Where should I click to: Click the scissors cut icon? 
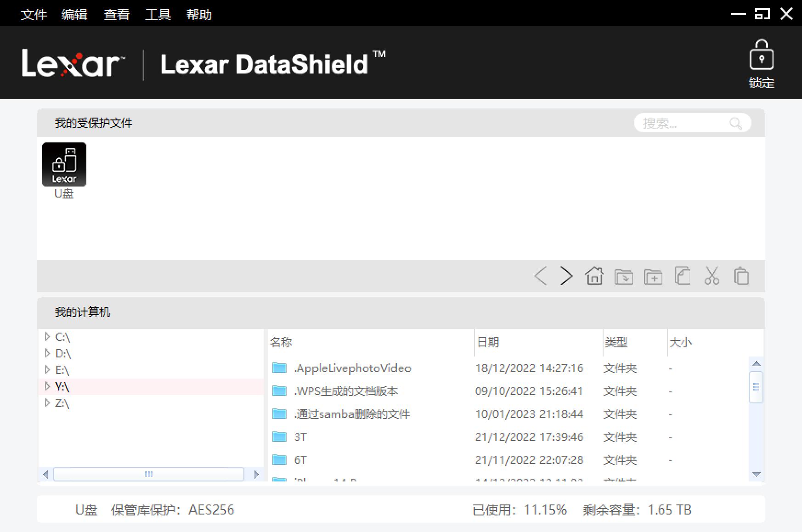pos(712,276)
